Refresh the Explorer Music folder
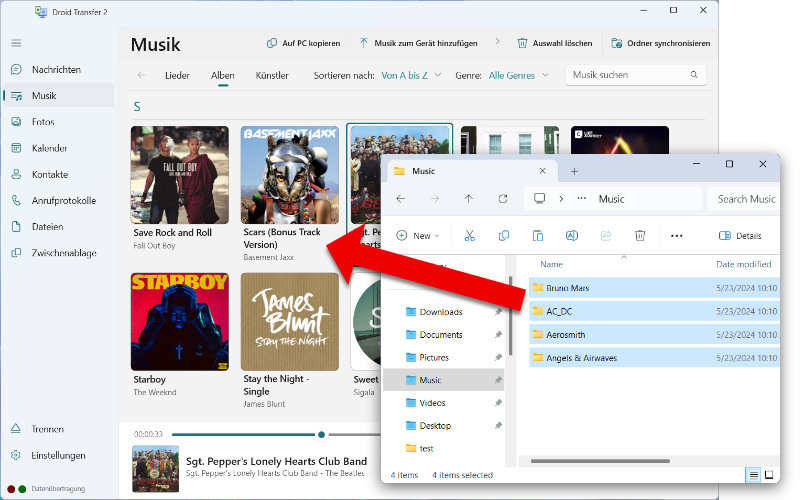Viewport: 800px width, 500px height. click(503, 199)
